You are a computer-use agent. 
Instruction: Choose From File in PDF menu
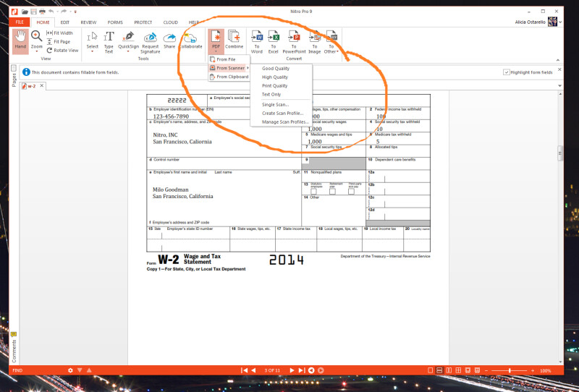[229, 59]
